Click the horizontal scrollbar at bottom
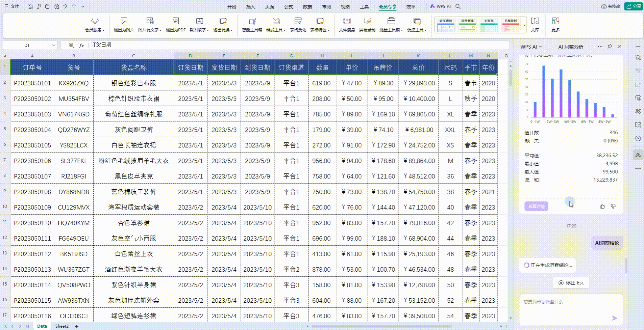Image resolution: width=644 pixels, height=330 pixels. coord(382,326)
